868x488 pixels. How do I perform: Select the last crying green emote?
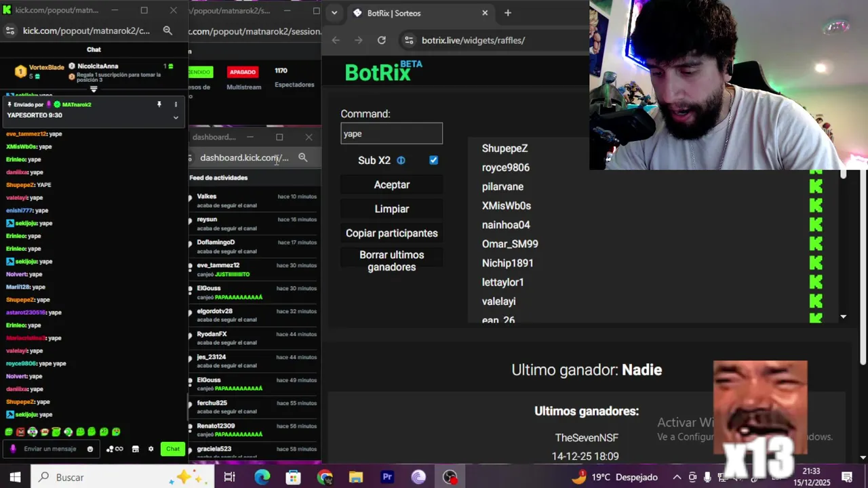click(x=116, y=432)
